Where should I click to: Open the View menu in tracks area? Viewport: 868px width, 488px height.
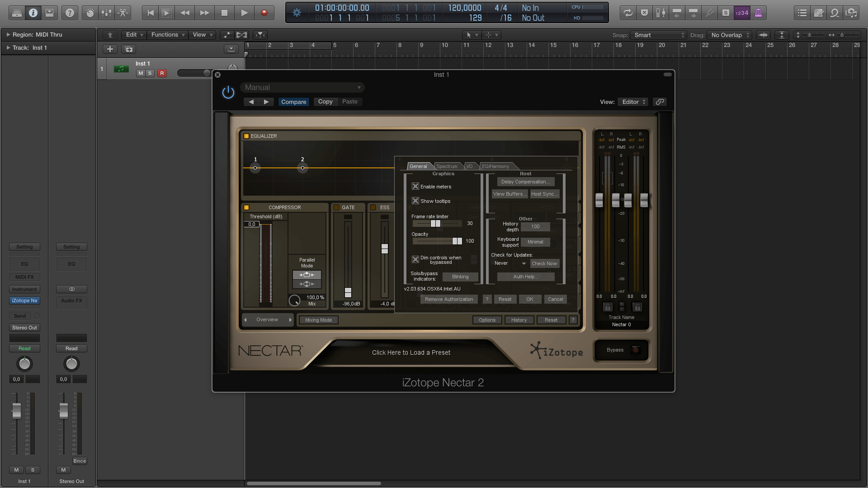tap(203, 35)
